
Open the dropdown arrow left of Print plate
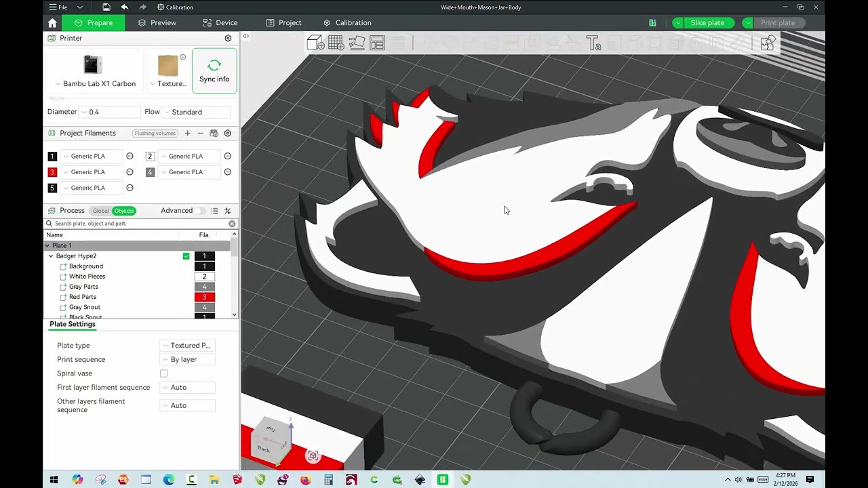pos(748,22)
